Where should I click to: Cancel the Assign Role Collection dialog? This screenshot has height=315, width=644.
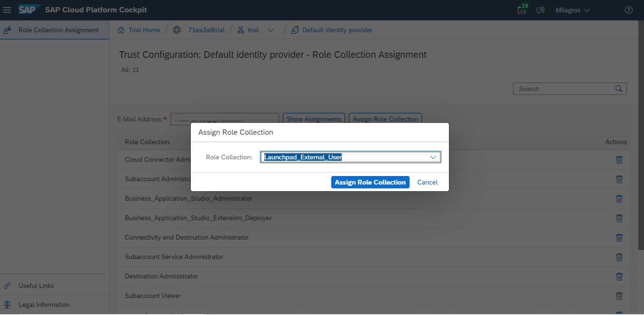click(427, 182)
